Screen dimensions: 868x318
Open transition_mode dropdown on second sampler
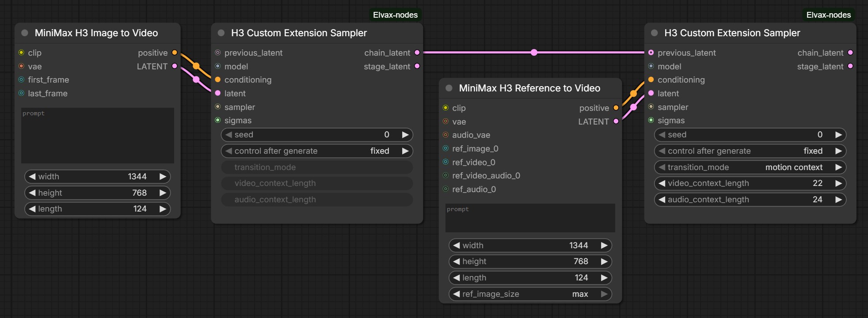click(x=750, y=167)
